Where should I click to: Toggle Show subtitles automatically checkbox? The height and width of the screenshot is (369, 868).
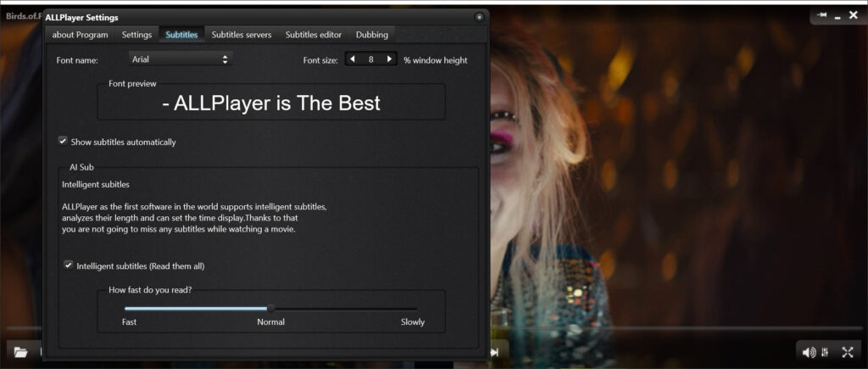point(63,141)
